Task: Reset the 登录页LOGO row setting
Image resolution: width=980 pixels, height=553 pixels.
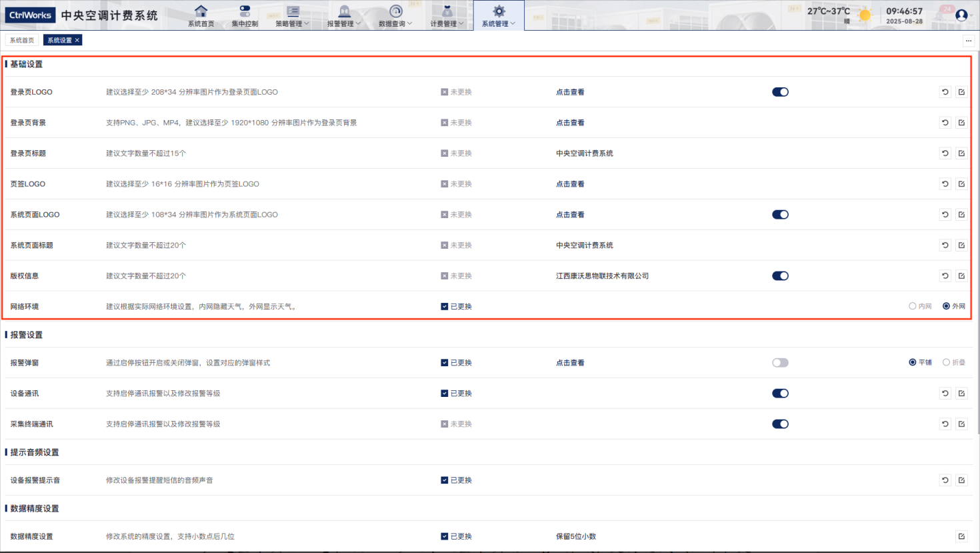Action: [945, 92]
